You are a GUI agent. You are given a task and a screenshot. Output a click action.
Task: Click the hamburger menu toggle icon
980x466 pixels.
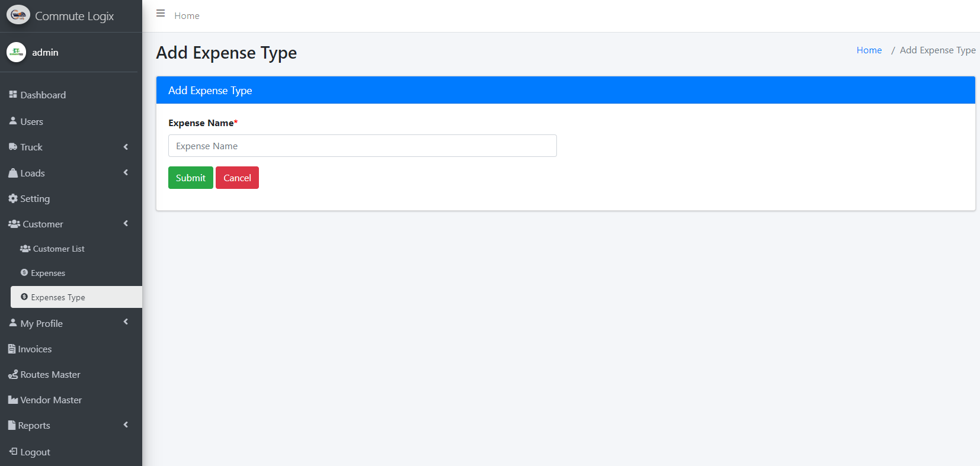pos(161,13)
